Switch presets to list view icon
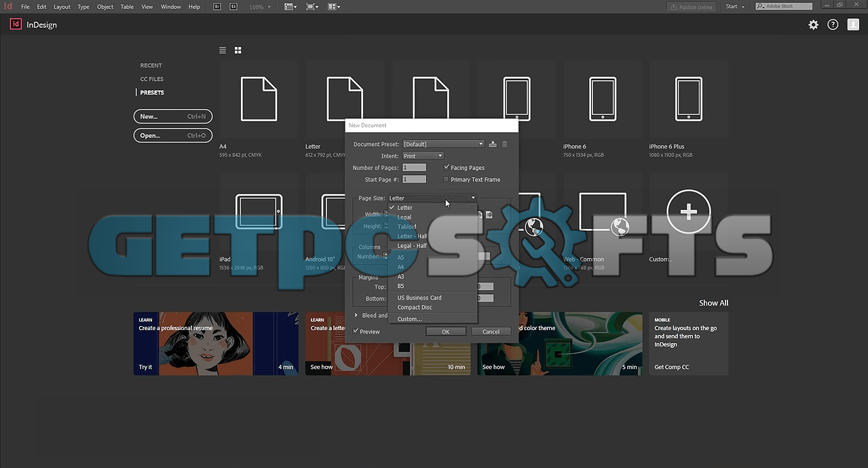This screenshot has height=468, width=868. pos(223,50)
